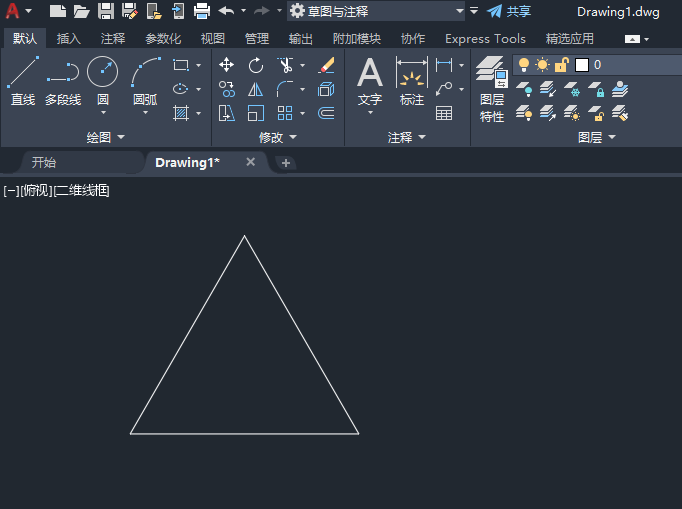Add new drawing tab with plus button
The height and width of the screenshot is (509, 682).
[x=286, y=163]
